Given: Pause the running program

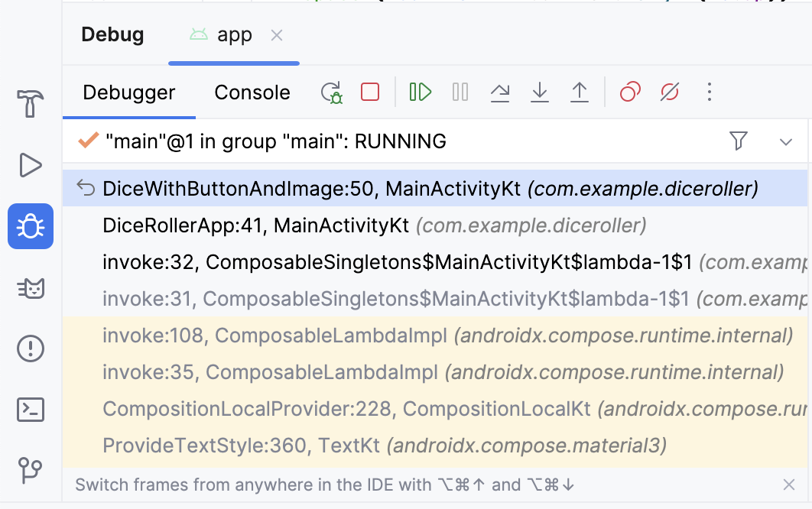Looking at the screenshot, I should tap(460, 92).
